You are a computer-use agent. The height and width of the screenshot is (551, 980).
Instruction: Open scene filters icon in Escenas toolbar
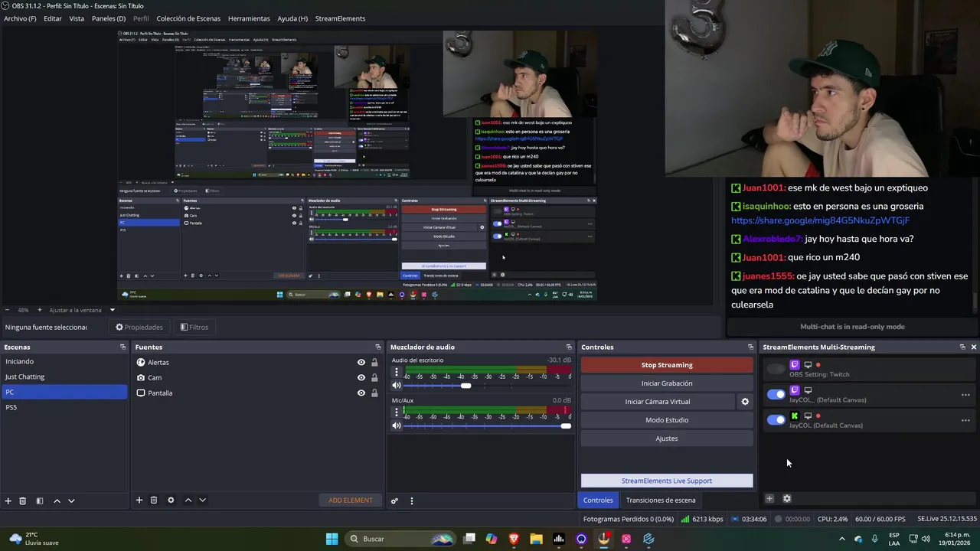pyautogui.click(x=40, y=500)
